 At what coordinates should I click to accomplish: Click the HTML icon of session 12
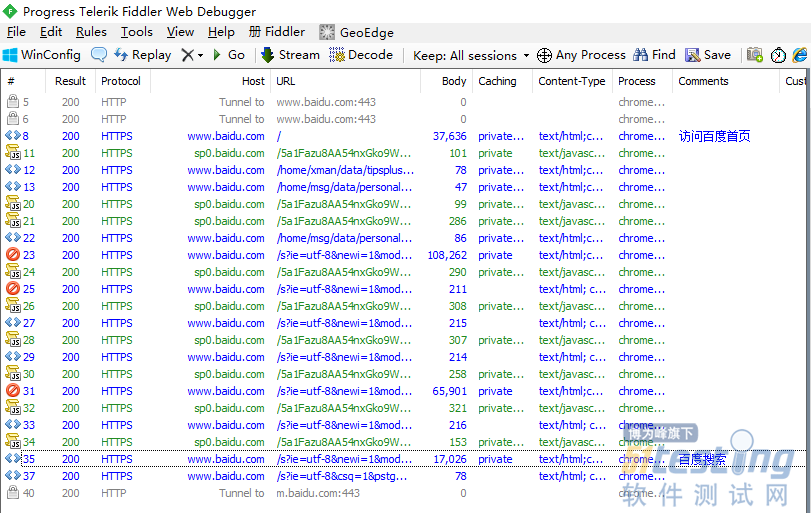[13, 170]
